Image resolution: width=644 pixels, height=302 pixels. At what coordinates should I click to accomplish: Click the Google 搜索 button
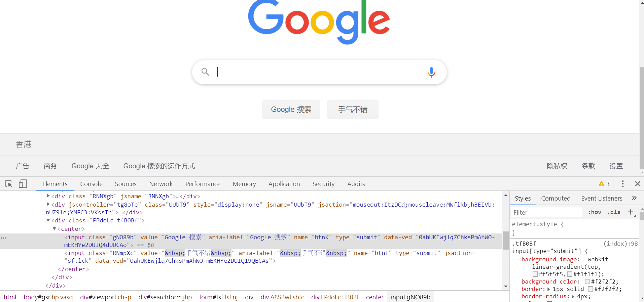click(x=291, y=110)
